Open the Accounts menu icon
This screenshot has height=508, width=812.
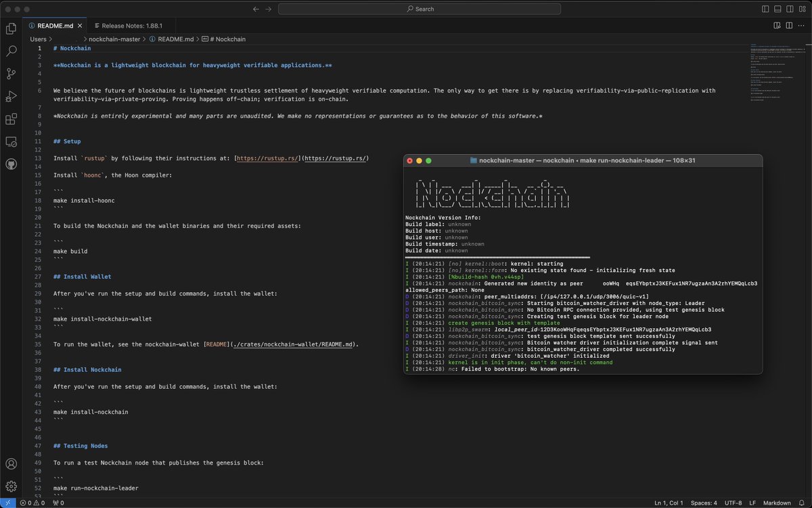(11, 464)
